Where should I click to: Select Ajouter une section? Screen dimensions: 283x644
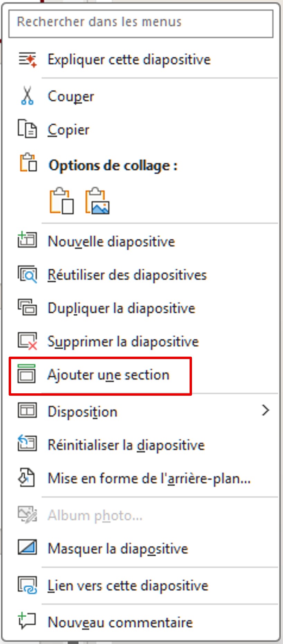click(108, 375)
